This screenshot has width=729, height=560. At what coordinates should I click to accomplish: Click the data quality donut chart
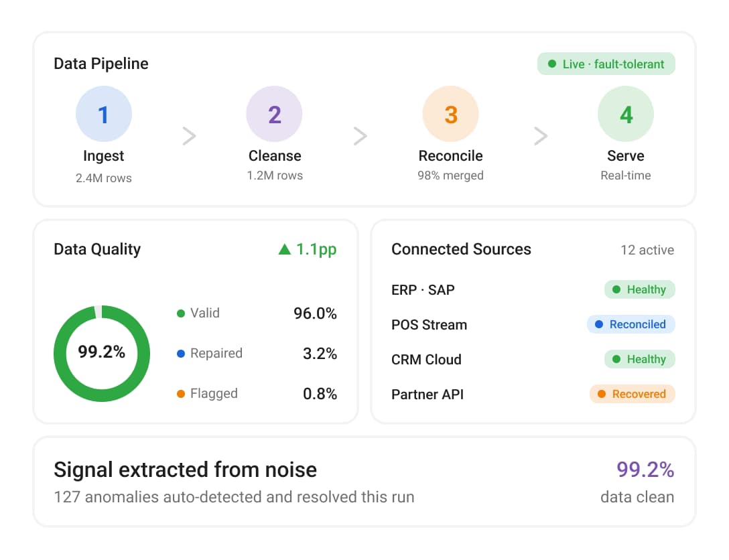[102, 353]
